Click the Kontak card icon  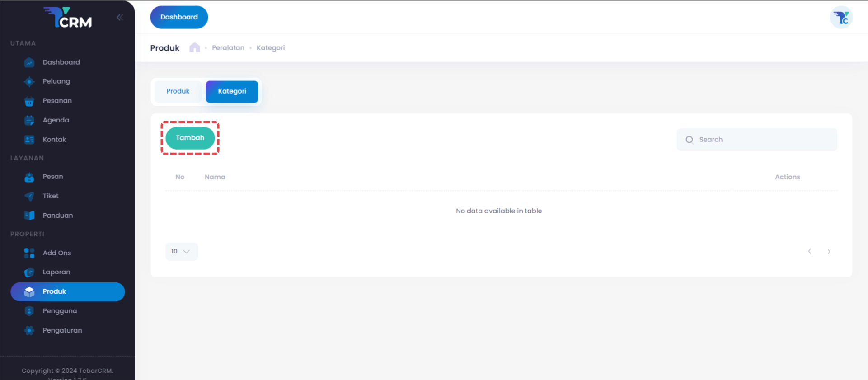[x=29, y=140]
